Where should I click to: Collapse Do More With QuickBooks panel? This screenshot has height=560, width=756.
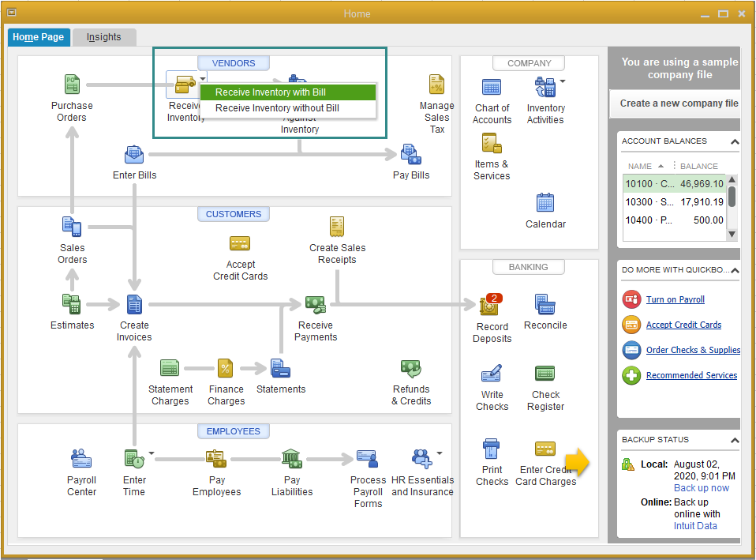pos(735,270)
